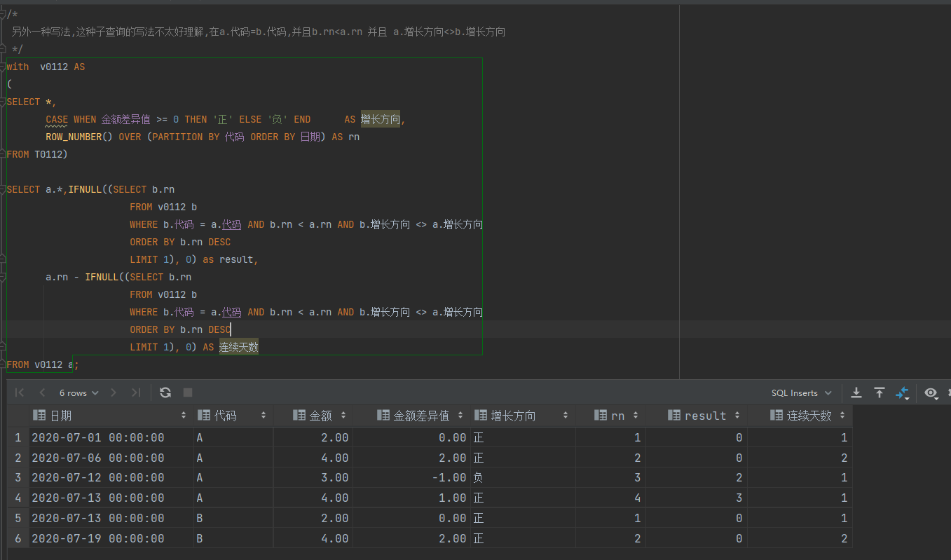Click cell 2020-07-01 00:00:00
951x560 pixels.
click(x=111, y=438)
